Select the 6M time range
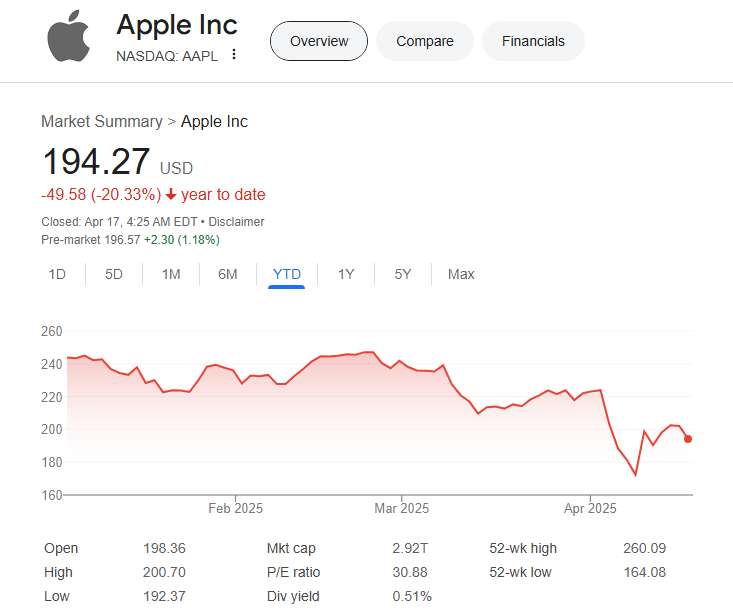733x616 pixels. (x=228, y=274)
